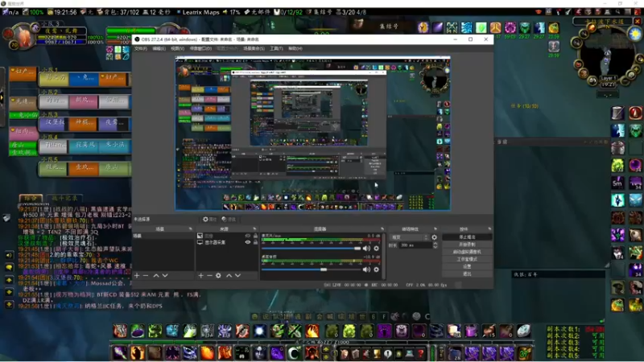Open the trophy achievements micro-menu icon

[x=377, y=353]
